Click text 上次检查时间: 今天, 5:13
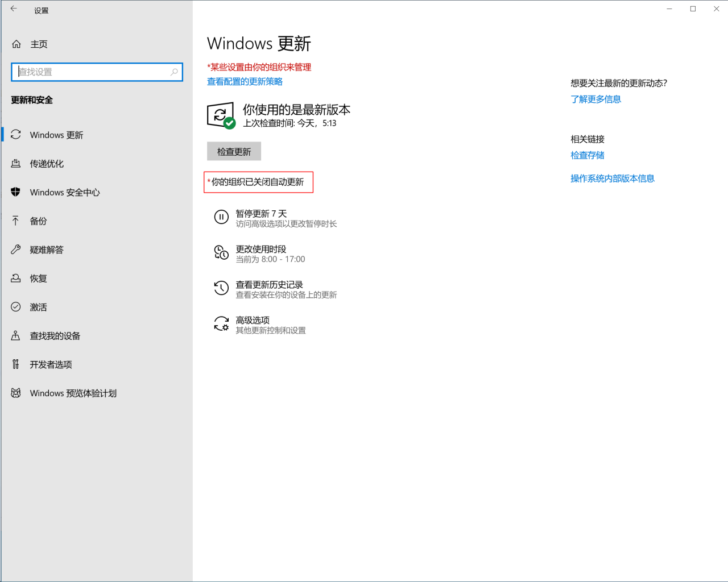 coord(289,123)
